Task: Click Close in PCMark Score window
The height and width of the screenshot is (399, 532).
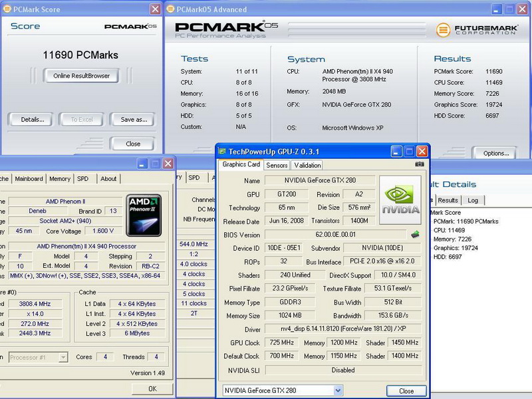Action: coord(132,144)
